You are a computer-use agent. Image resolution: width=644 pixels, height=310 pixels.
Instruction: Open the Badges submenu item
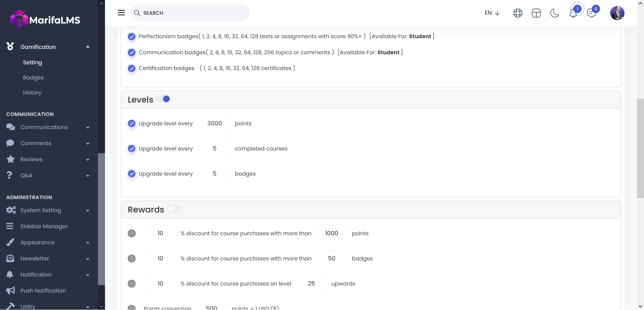coord(33,77)
